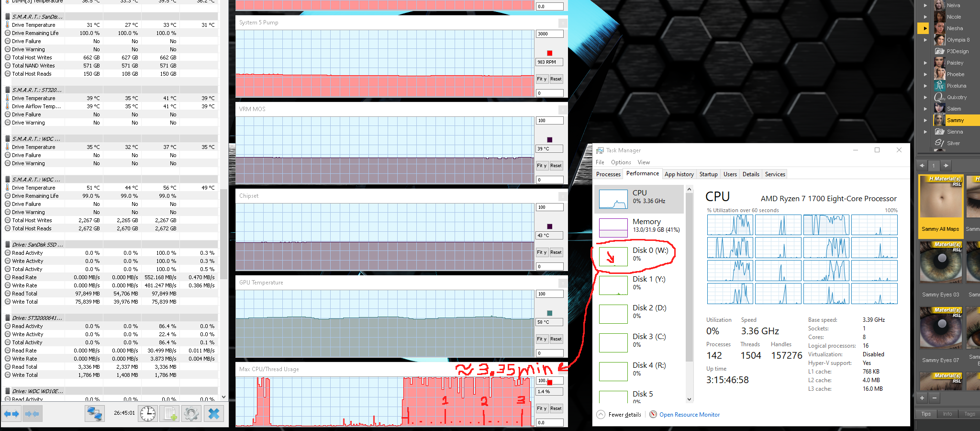Open the P3Design folder icon
The width and height of the screenshot is (980, 431).
(939, 51)
